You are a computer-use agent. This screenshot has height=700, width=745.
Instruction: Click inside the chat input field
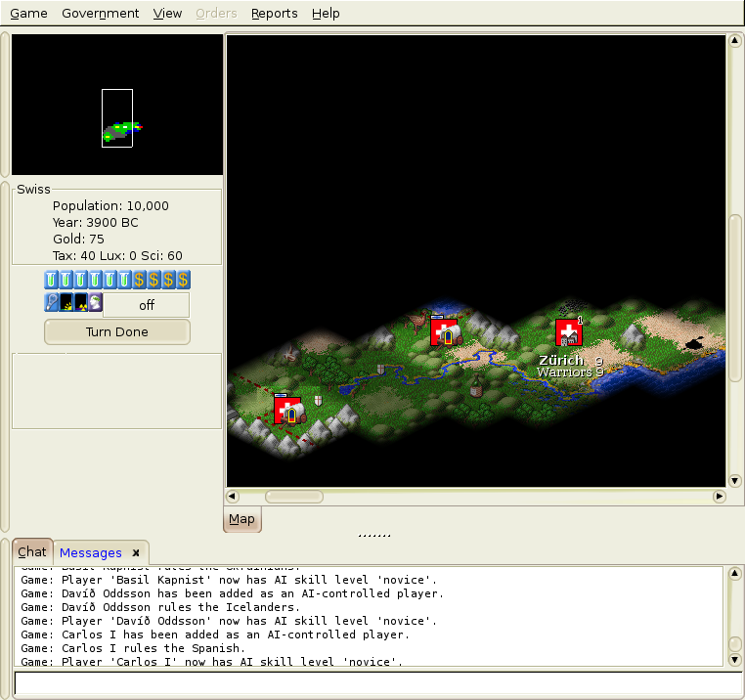click(378, 683)
